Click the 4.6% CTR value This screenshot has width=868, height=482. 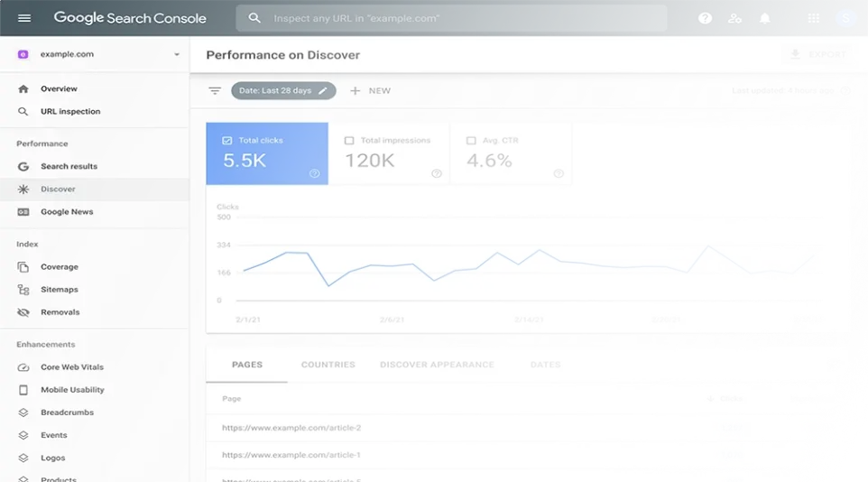click(x=489, y=161)
